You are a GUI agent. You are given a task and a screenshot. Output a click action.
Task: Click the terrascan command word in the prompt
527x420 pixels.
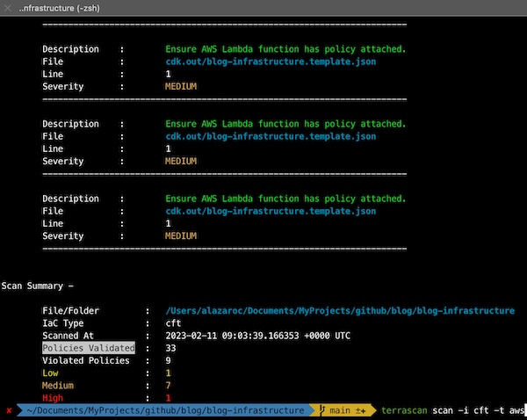click(404, 410)
